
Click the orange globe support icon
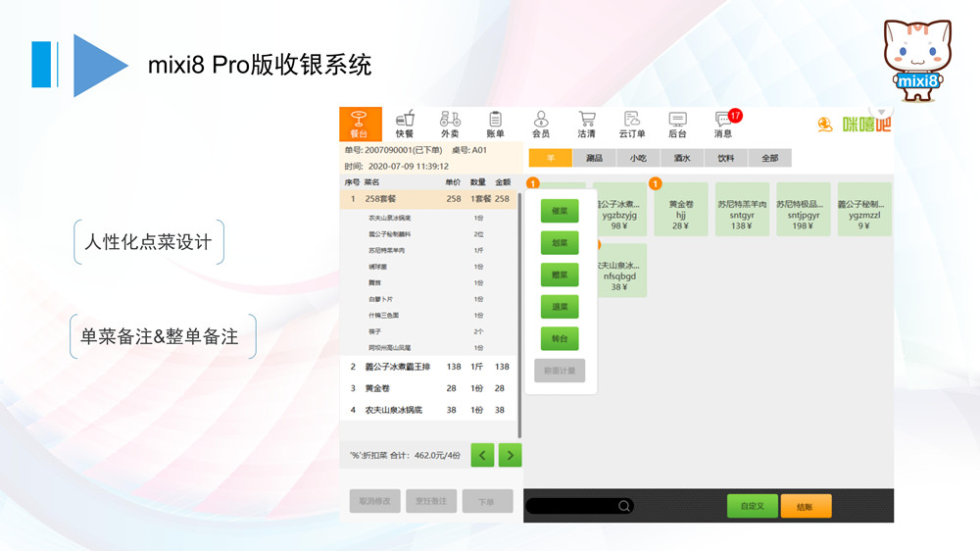pyautogui.click(x=825, y=125)
